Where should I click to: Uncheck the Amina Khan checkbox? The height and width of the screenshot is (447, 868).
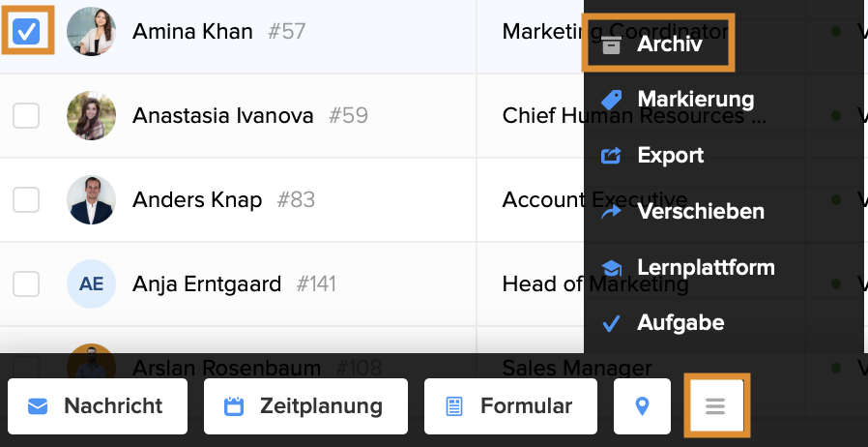(26, 32)
